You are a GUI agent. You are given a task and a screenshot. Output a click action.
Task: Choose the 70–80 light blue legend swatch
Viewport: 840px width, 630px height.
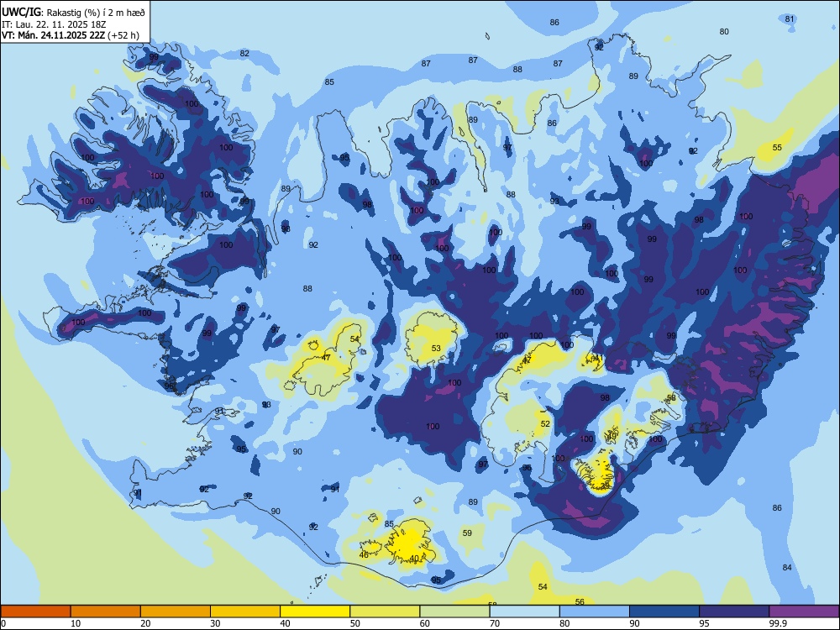click(525, 612)
